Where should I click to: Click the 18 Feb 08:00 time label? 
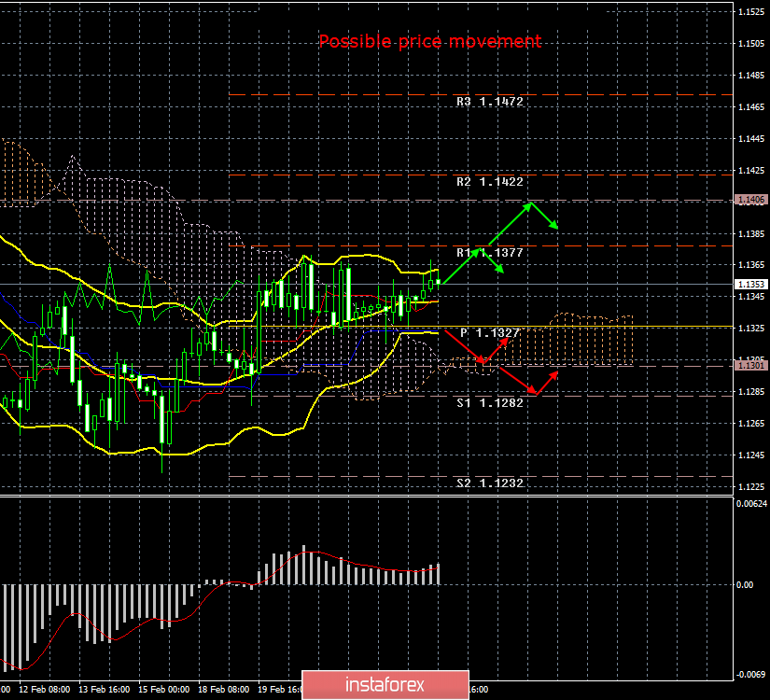click(223, 689)
